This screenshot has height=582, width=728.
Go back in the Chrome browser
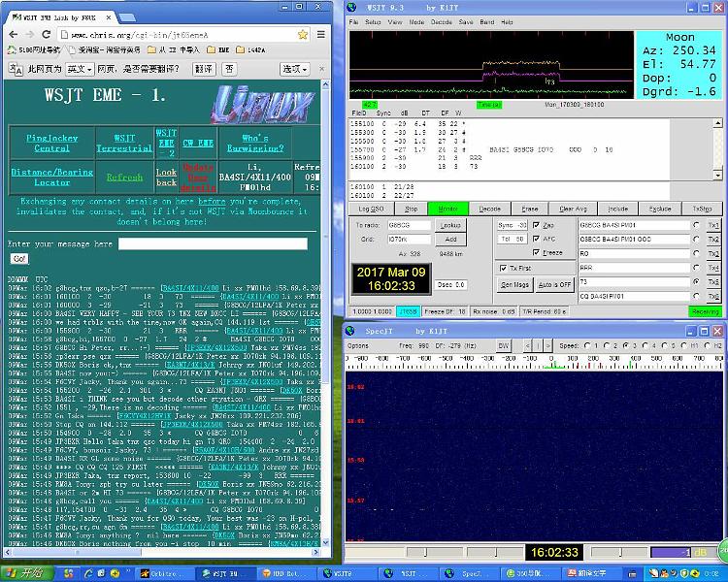(x=14, y=34)
